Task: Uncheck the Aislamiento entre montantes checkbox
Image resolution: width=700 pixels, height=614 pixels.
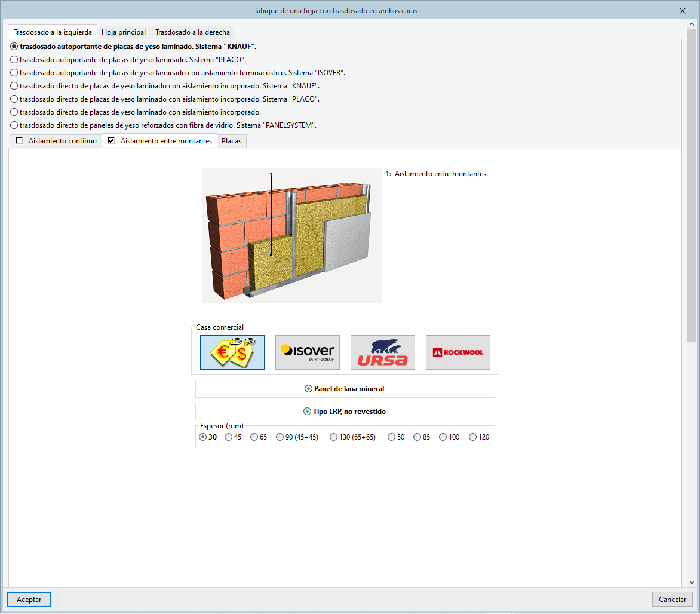Action: [111, 141]
